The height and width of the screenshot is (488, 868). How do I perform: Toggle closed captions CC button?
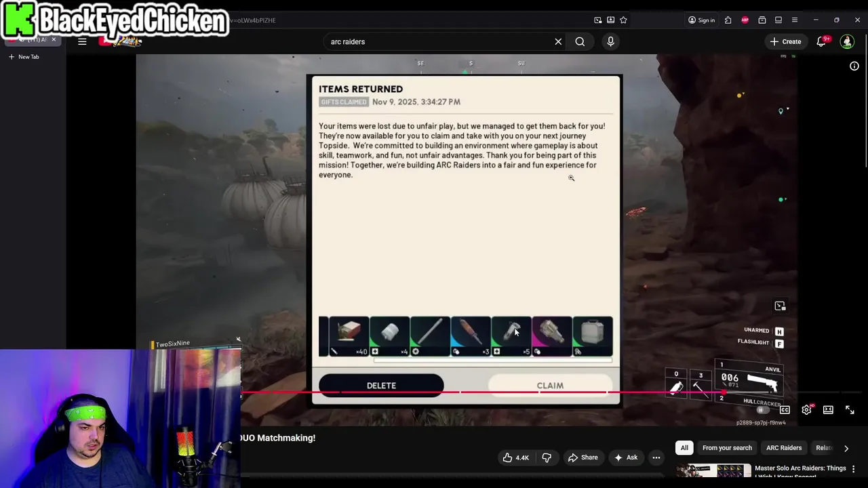click(785, 410)
